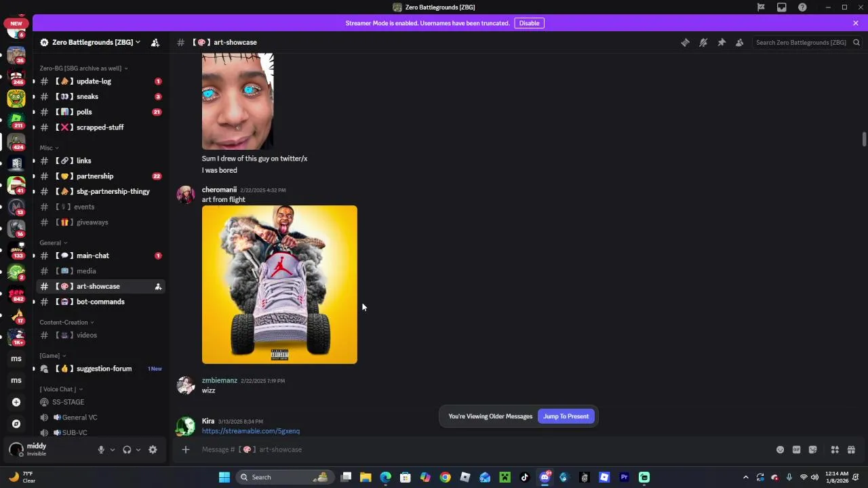The image size is (868, 488).
Task: Open the Threads icon in channel header
Action: click(x=685, y=42)
